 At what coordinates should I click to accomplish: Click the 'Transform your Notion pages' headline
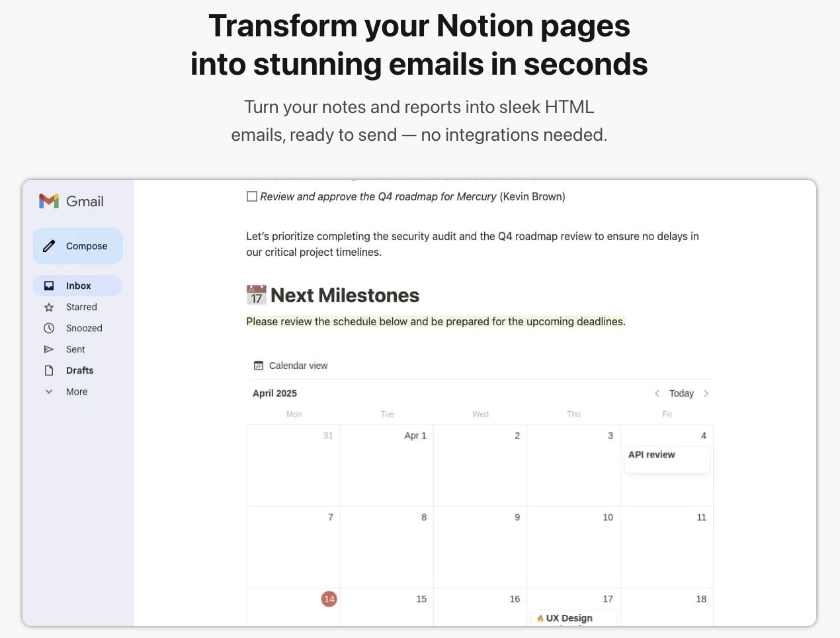pyautogui.click(x=419, y=45)
